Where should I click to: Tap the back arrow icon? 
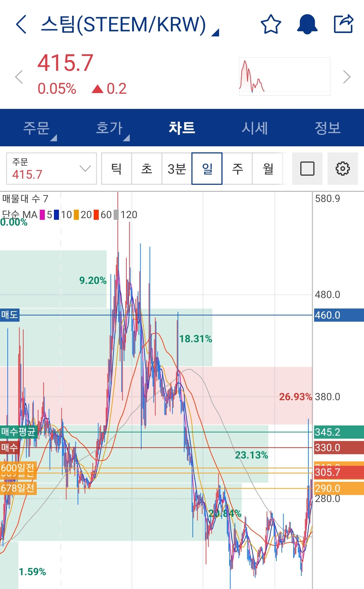click(21, 24)
